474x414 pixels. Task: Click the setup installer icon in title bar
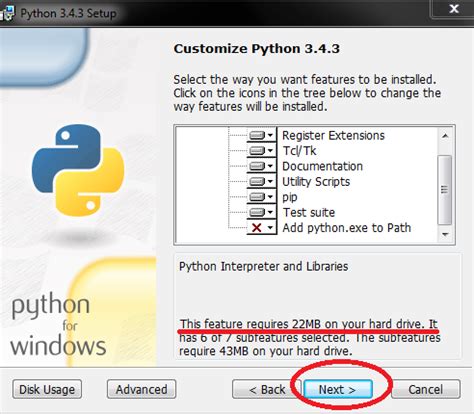7,13
